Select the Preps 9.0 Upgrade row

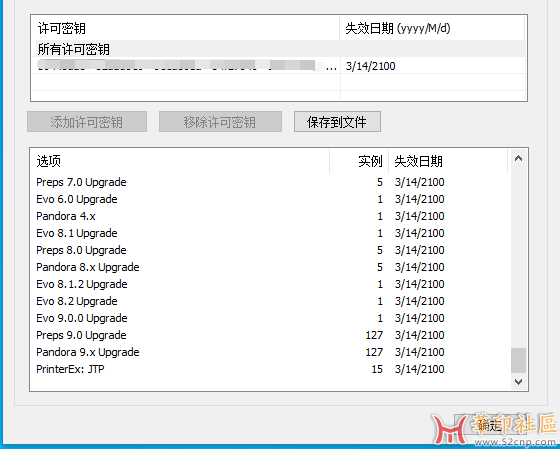(270, 335)
